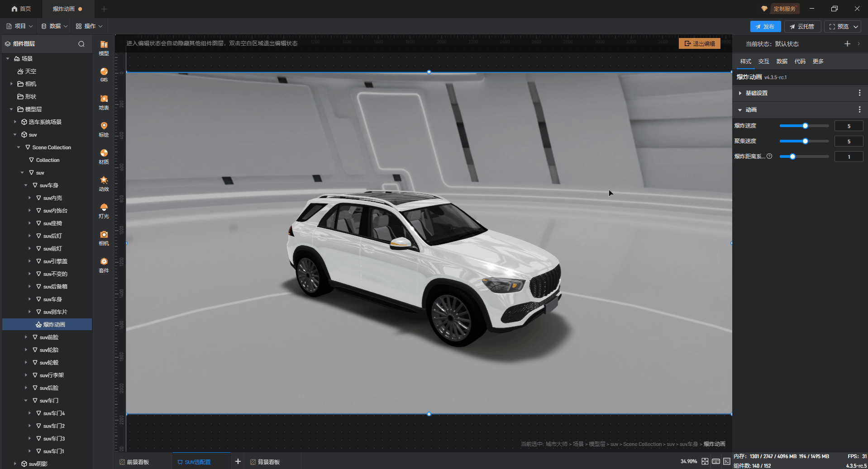Click the 聚集速度 slider handle
Image resolution: width=868 pixels, height=469 pixels.
805,141
